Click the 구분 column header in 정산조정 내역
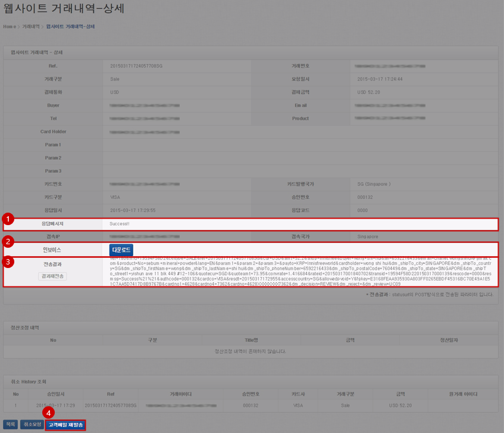Image resolution: width=504 pixels, height=433 pixels. (152, 340)
